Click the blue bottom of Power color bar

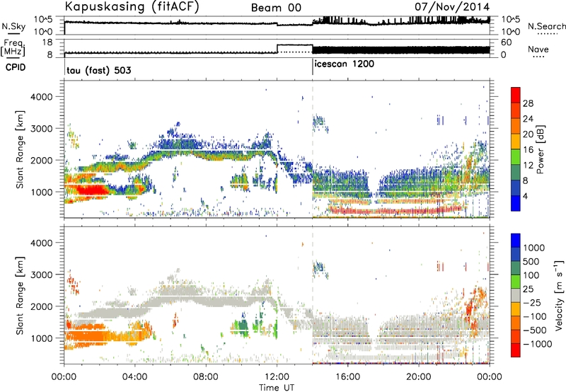[x=516, y=204]
